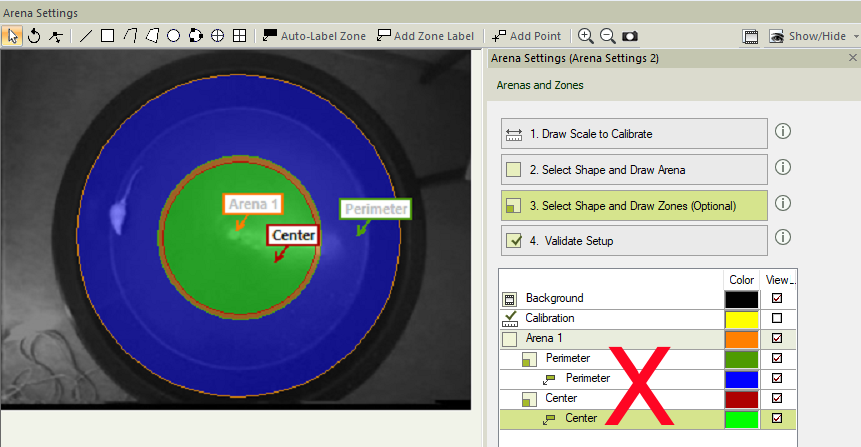The height and width of the screenshot is (447, 861).
Task: Select the arrow pointer tool
Action: [x=12, y=36]
